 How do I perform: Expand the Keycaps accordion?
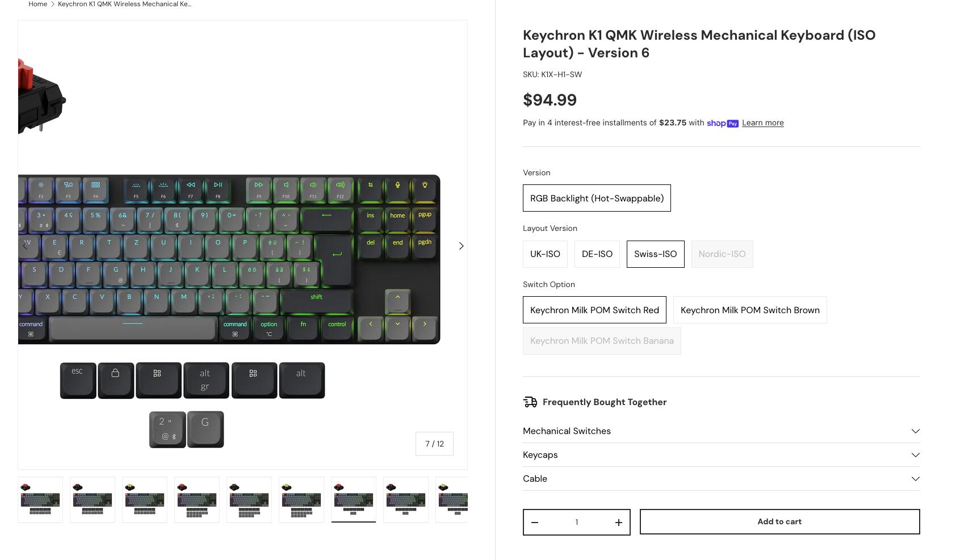pos(721,455)
